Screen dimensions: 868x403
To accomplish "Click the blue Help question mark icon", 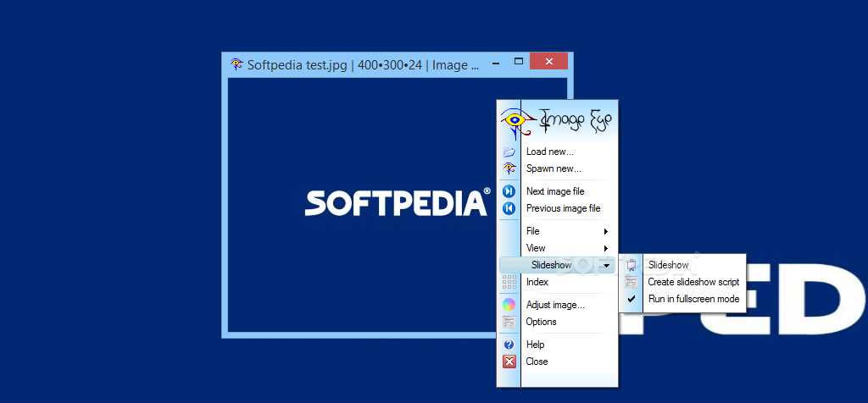I will pyautogui.click(x=509, y=345).
